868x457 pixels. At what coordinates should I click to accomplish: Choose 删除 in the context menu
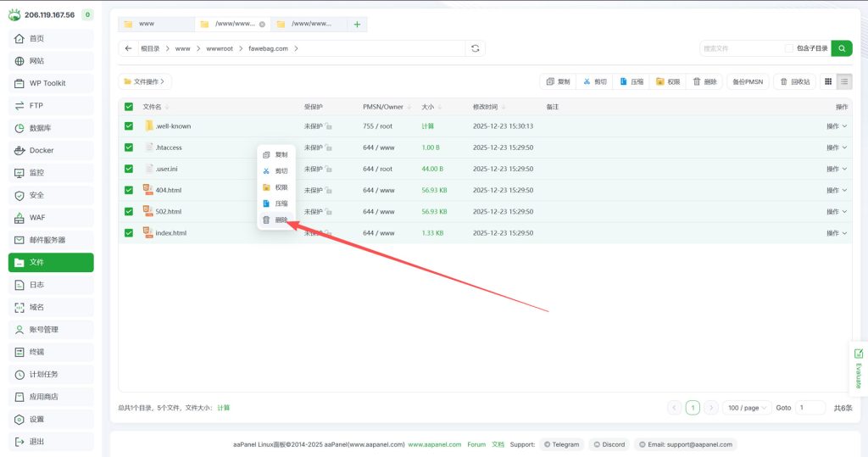276,220
